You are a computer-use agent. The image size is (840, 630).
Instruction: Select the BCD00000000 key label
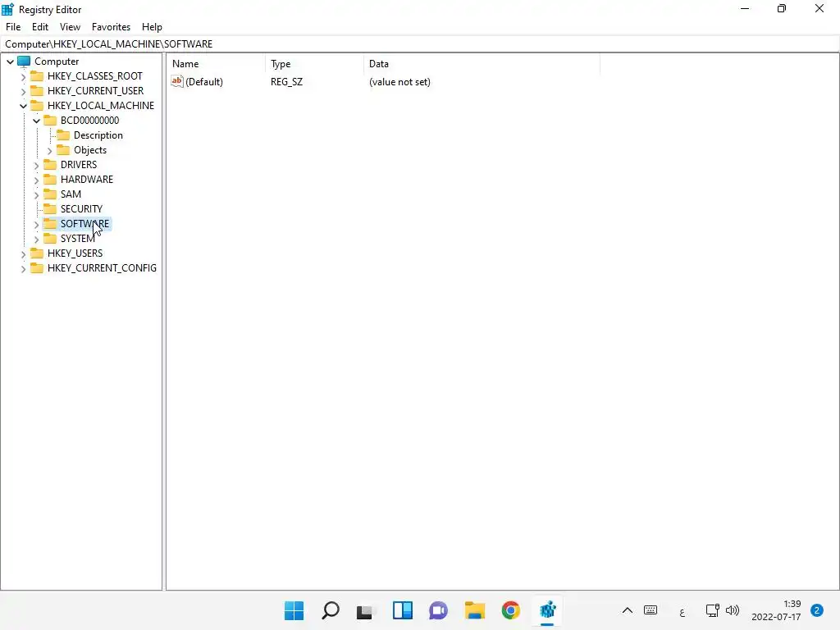[89, 120]
